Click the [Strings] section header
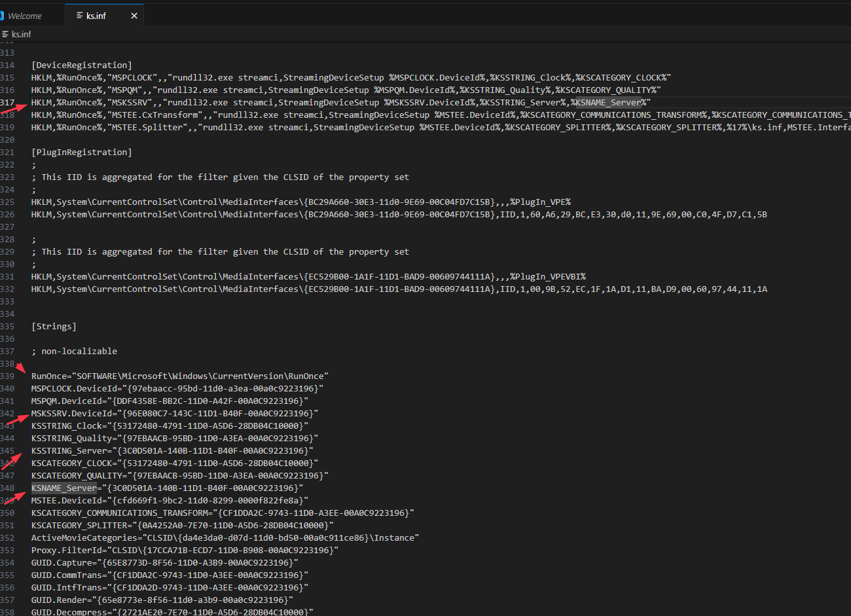The height and width of the screenshot is (616, 851). [53, 326]
